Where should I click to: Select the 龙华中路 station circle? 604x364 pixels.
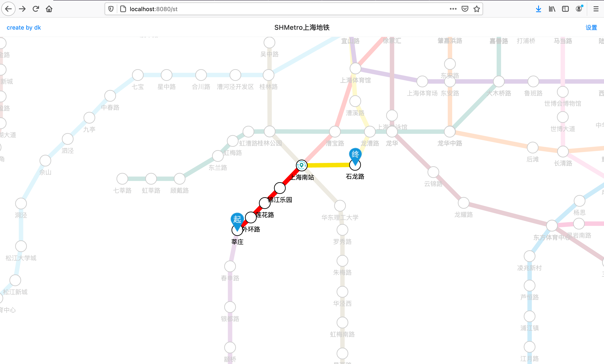coord(450,132)
